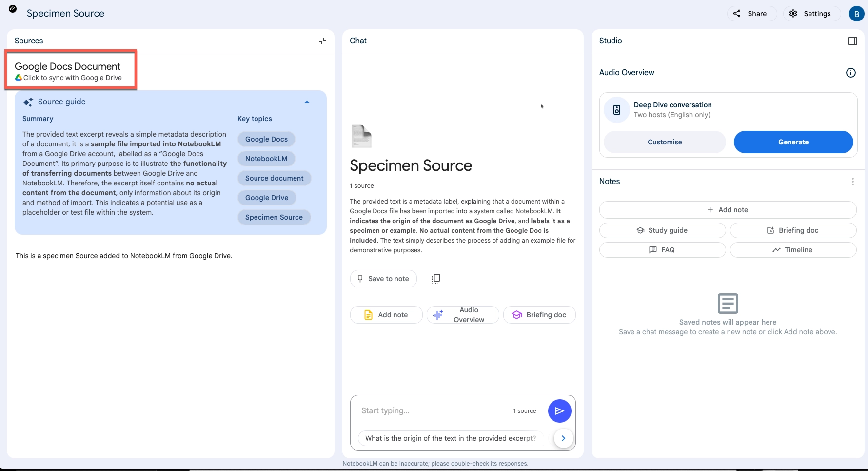Click the source text about specimen Source

click(x=124, y=256)
